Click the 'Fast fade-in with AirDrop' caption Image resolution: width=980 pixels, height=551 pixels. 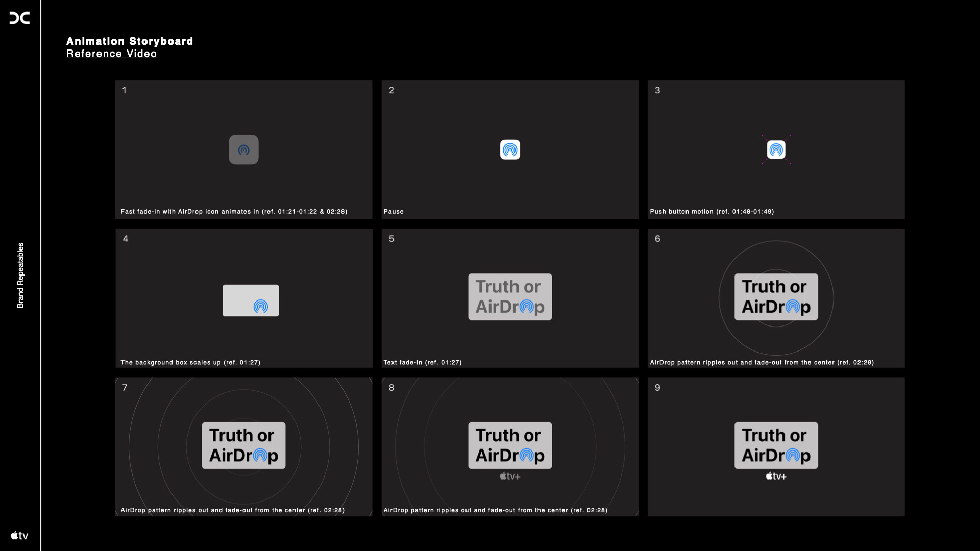pos(234,212)
